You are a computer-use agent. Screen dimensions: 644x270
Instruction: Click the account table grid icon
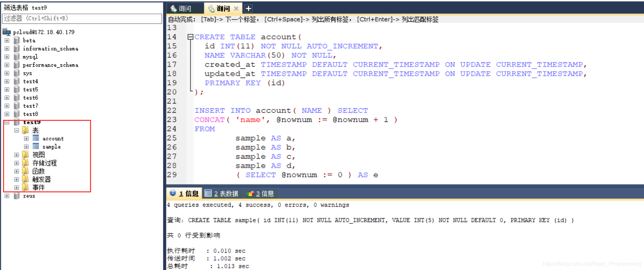(x=36, y=138)
